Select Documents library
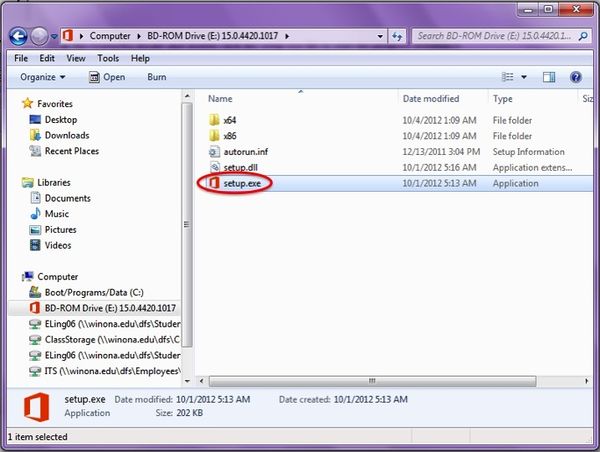The image size is (600, 452). [x=68, y=198]
